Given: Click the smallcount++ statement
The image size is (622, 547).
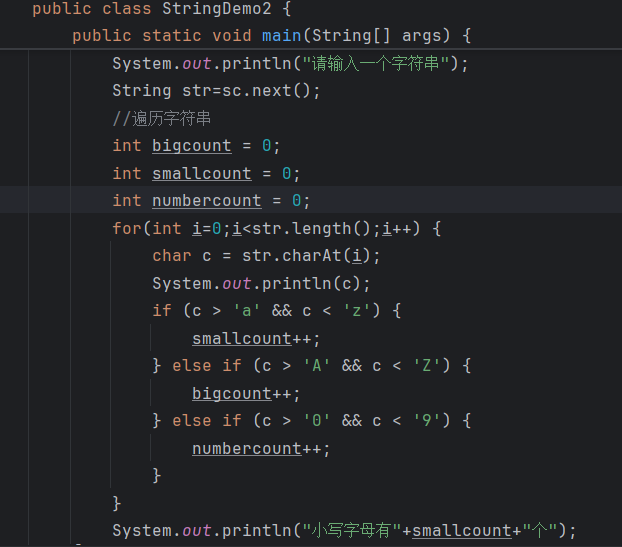Looking at the screenshot, I should (x=256, y=339).
